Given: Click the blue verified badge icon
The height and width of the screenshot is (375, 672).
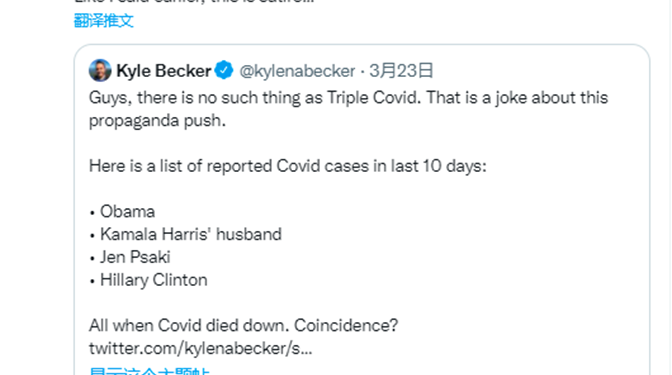Looking at the screenshot, I should (x=224, y=70).
